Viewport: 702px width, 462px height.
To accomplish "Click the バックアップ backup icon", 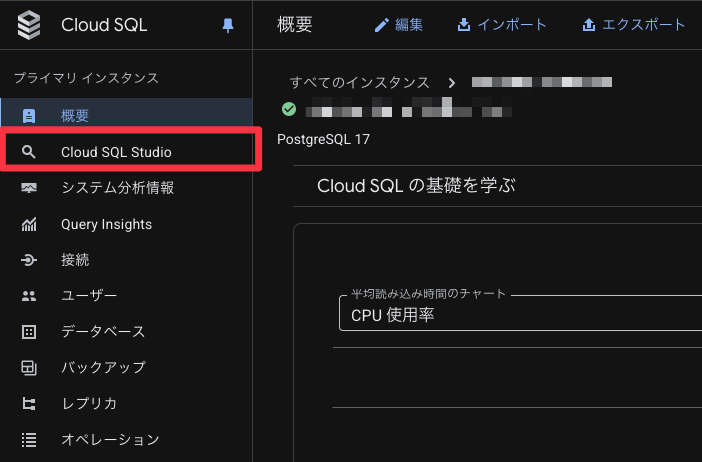I will (x=29, y=367).
